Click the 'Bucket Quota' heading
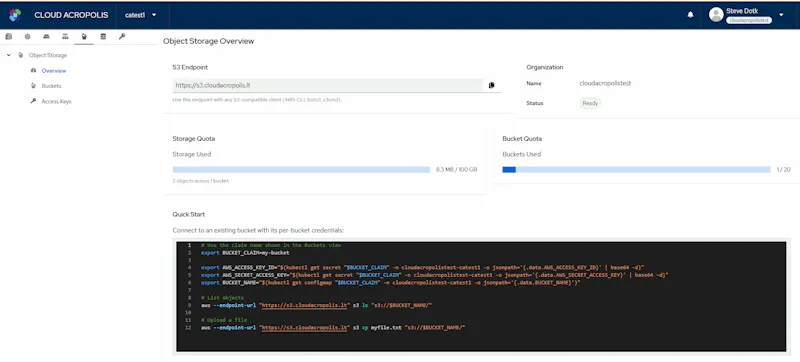This screenshot has width=800, height=362. [522, 139]
